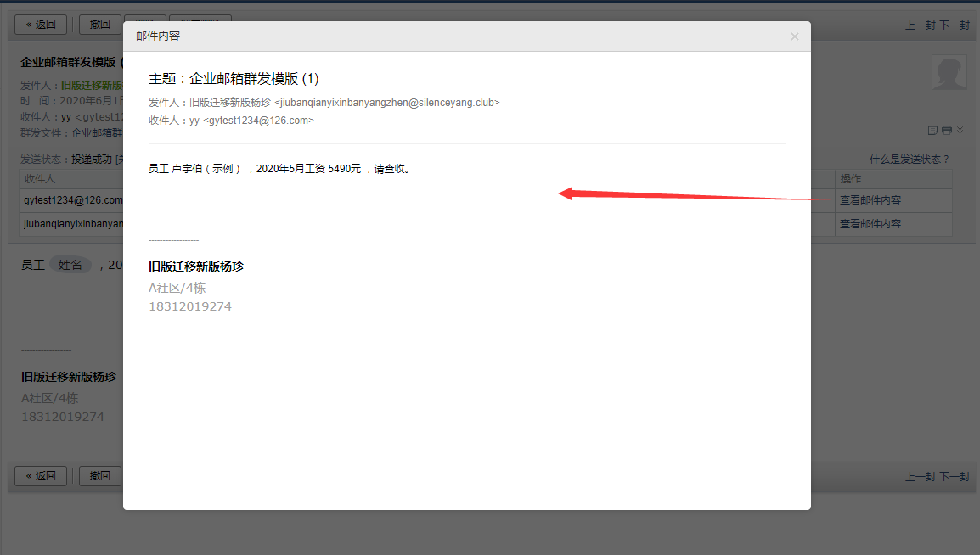Click the 投递成功 send status text
Viewport: 980px width, 555px height.
[x=91, y=160]
